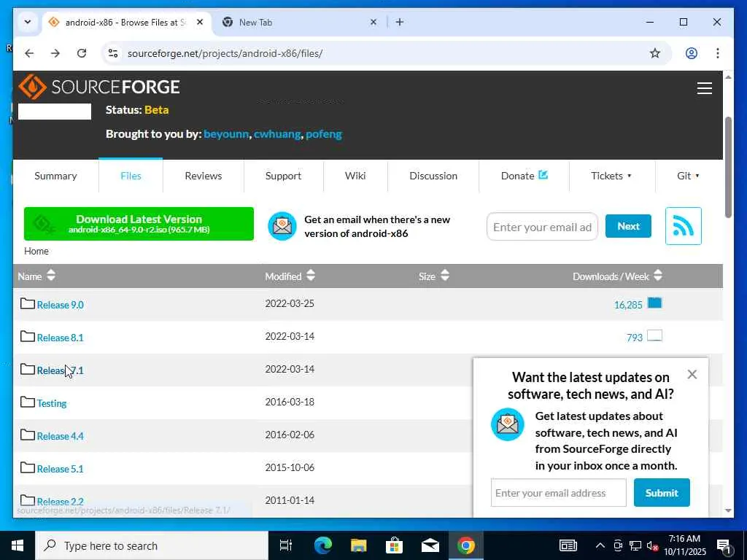
Task: Click the Testing folder icon
Action: [28, 402]
